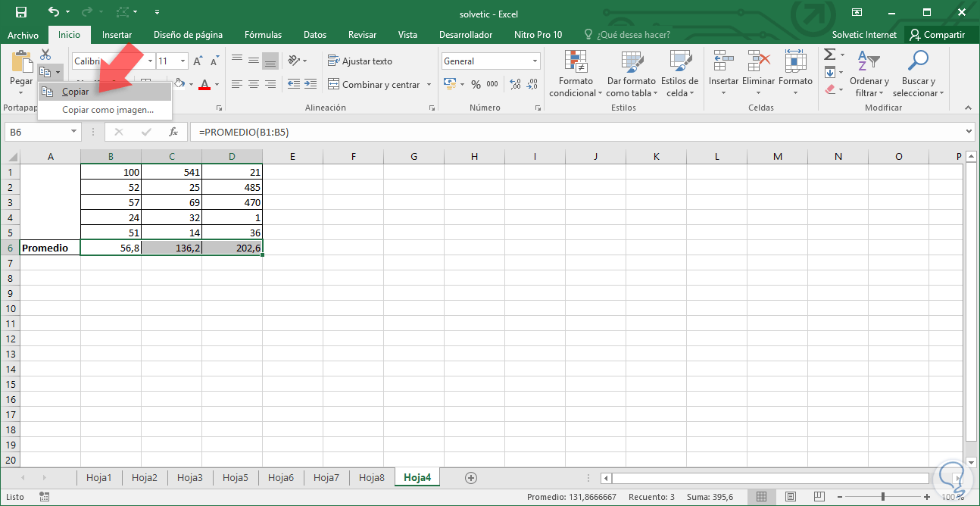Apply thousands separator (000) style
This screenshot has width=980, height=506.
point(492,85)
